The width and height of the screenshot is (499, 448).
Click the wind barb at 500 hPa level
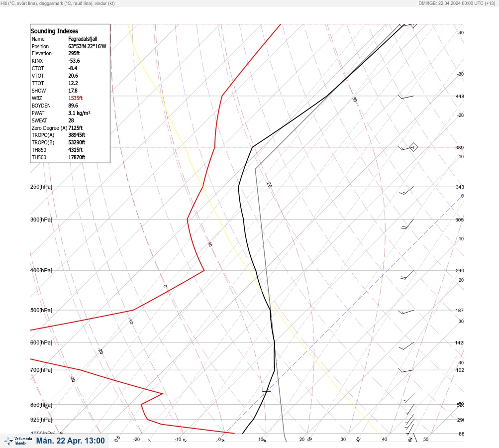pyautogui.click(x=406, y=312)
